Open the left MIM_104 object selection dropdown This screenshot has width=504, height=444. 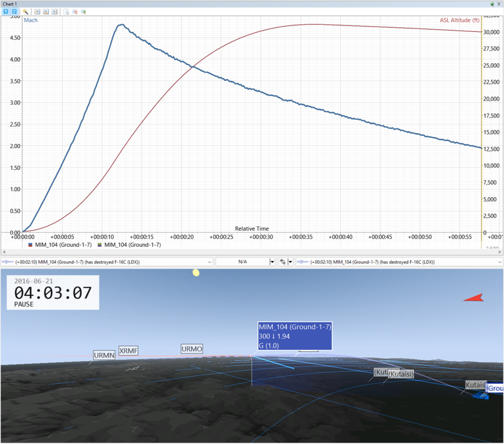pyautogui.click(x=106, y=262)
